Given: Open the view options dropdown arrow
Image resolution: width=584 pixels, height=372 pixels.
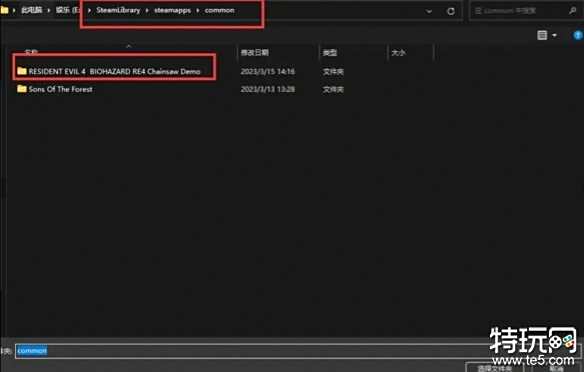Looking at the screenshot, I should click(554, 35).
